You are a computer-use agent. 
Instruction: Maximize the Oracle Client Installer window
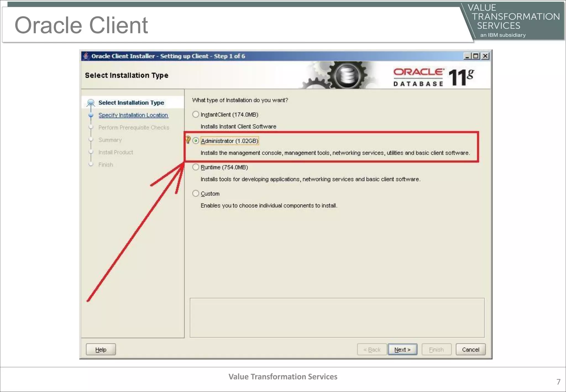(476, 56)
